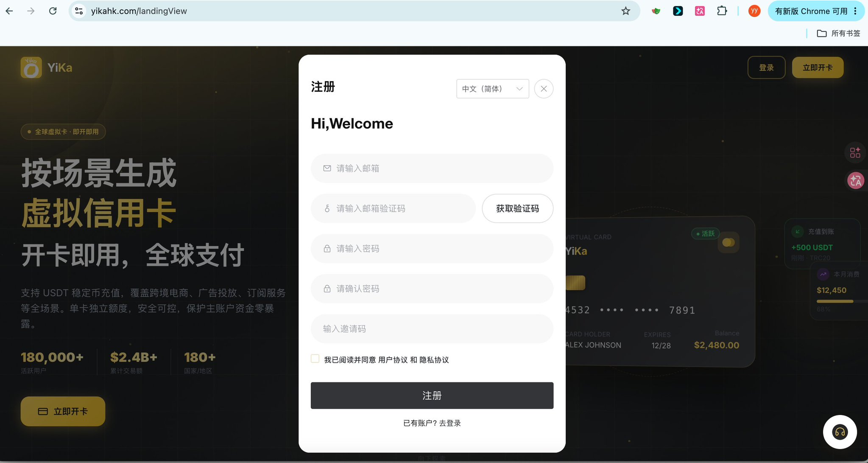Click the Hi,Welcome heading
The width and height of the screenshot is (868, 463).
click(x=352, y=123)
